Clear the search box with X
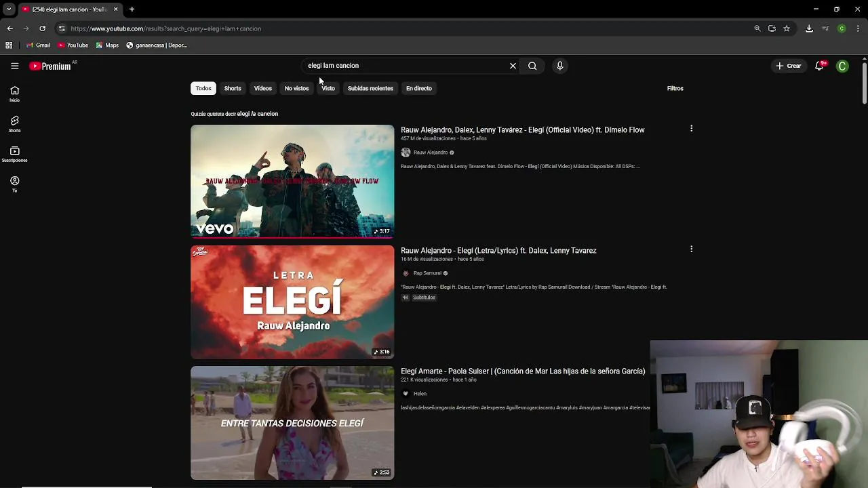 [x=513, y=66]
